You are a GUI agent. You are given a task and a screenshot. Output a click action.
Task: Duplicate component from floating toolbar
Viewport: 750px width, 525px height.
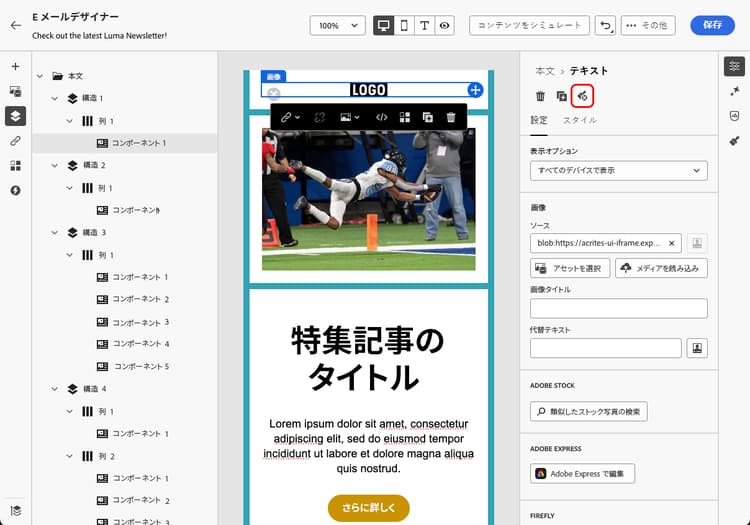tap(428, 118)
